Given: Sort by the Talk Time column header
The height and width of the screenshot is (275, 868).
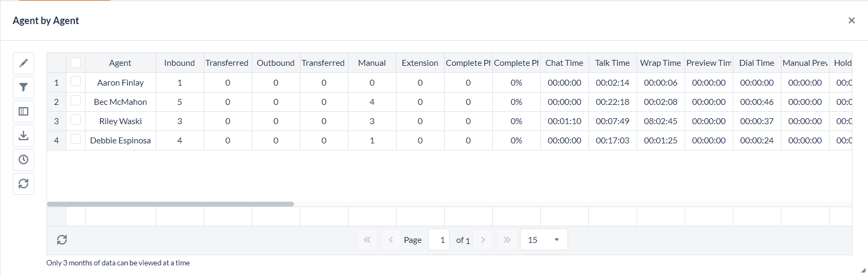Looking at the screenshot, I should (x=613, y=63).
